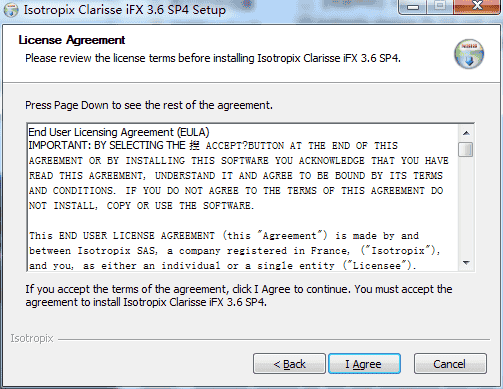Screen dimensions: 503x389
Task: Click the license scrollbar thumb
Action: [x=466, y=149]
